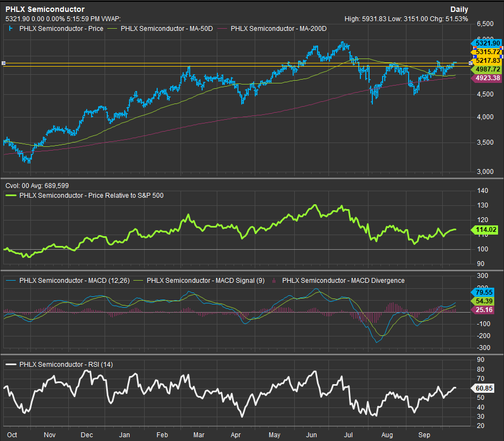Image resolution: width=504 pixels, height=441 pixels.
Task: Click the Chg: 51.53% statistic
Action: tap(449, 19)
